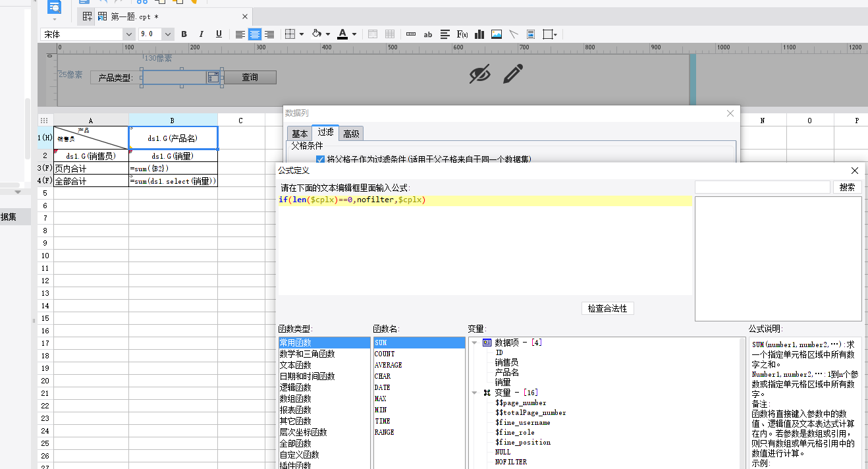Switch to the 高级 tab
The height and width of the screenshot is (469, 868).
[352, 134]
